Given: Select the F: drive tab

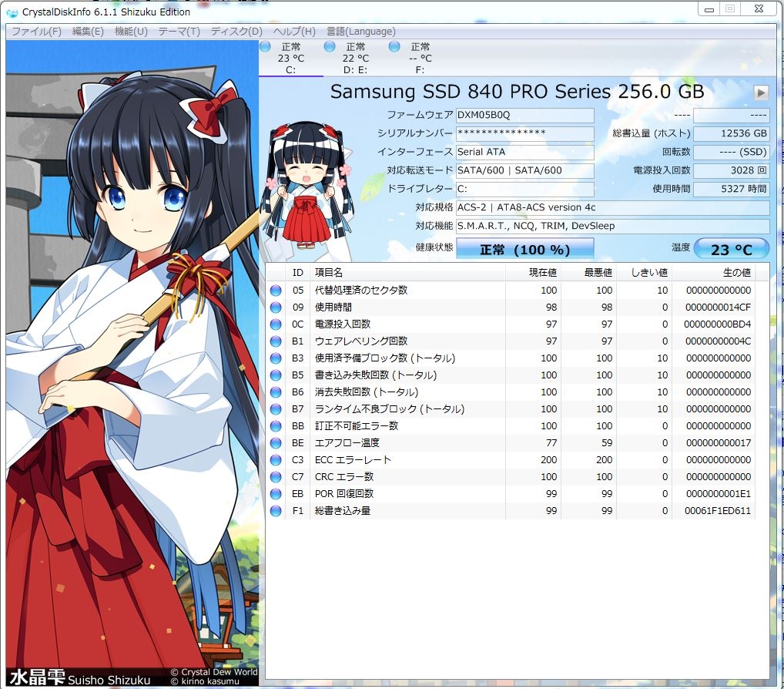Looking at the screenshot, I should pos(420,58).
